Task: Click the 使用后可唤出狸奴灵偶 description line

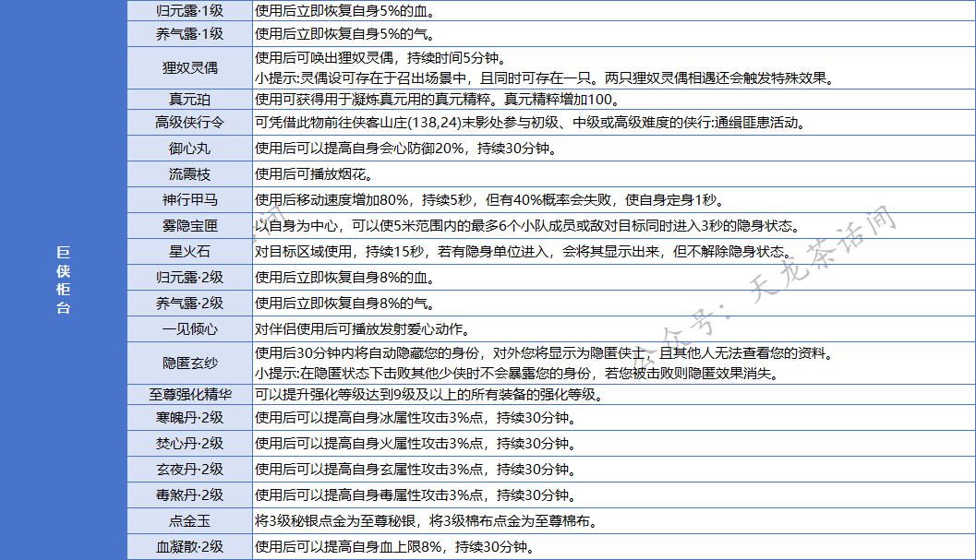Action: [380, 58]
